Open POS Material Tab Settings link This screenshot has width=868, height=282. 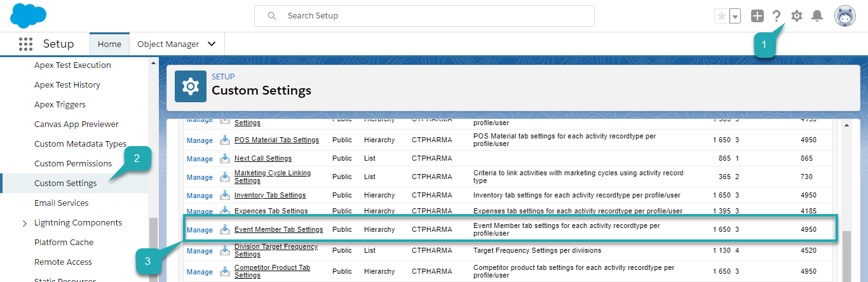click(x=276, y=140)
